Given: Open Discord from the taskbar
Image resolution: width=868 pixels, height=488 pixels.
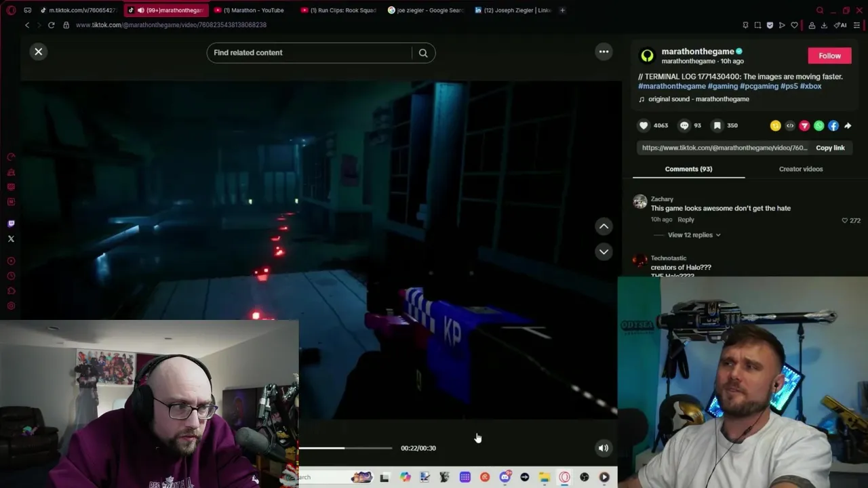Looking at the screenshot, I should click(505, 477).
